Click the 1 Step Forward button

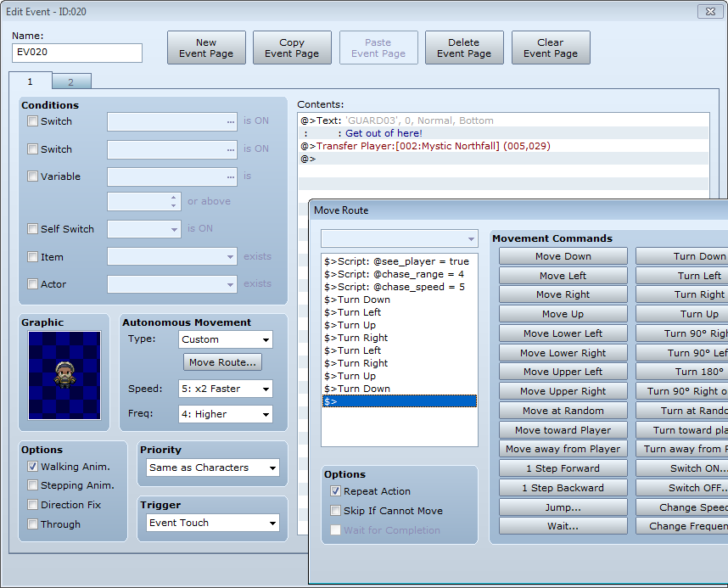click(563, 468)
